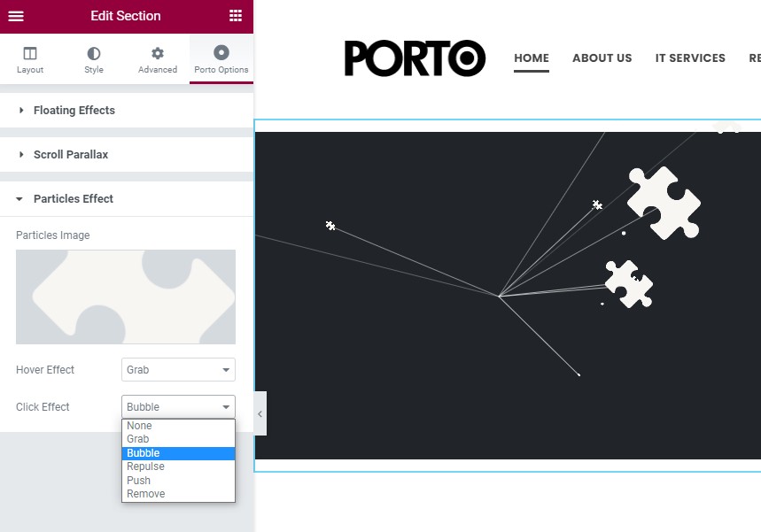The width and height of the screenshot is (761, 532).
Task: Choose Push from the Click Effect list
Action: tap(178, 480)
